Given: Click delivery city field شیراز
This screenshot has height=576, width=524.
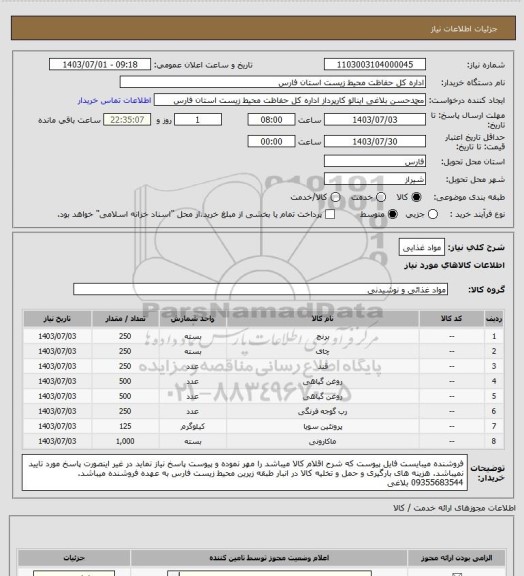Looking at the screenshot, I should (x=375, y=179).
